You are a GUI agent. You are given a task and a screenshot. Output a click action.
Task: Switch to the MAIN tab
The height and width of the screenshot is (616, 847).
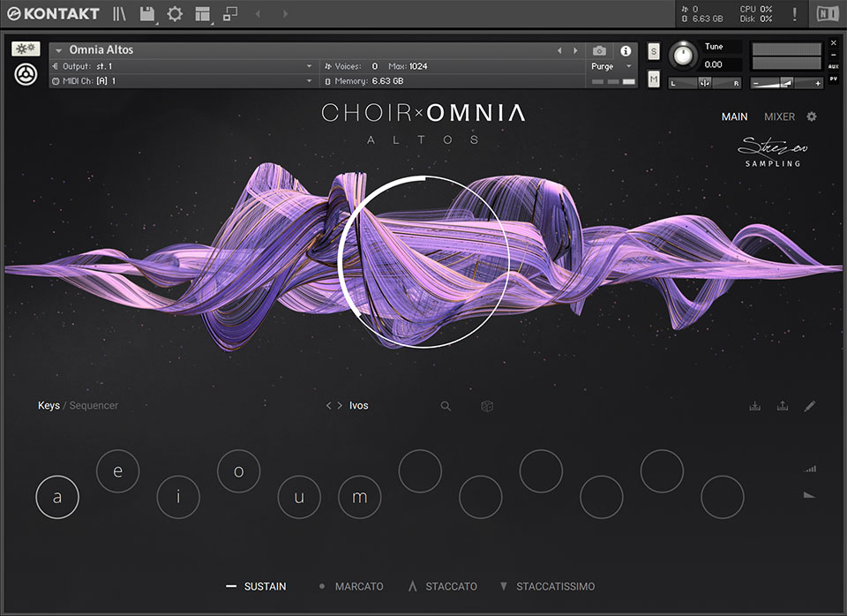pos(735,116)
